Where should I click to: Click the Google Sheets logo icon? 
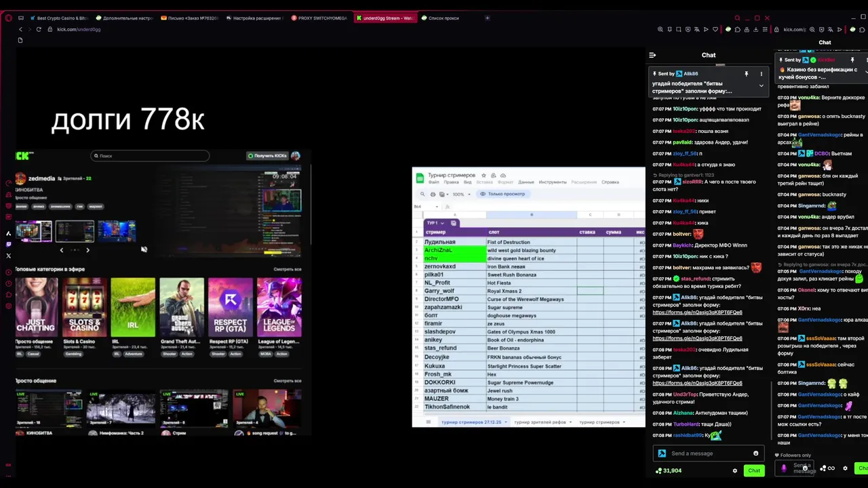[420, 178]
